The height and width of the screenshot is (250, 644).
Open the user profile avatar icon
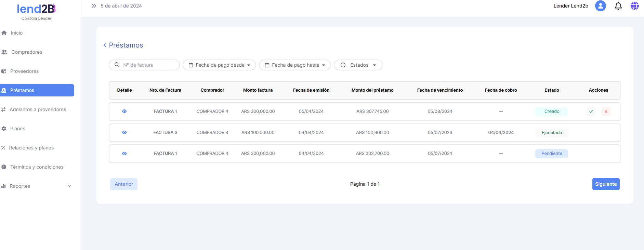(x=600, y=6)
